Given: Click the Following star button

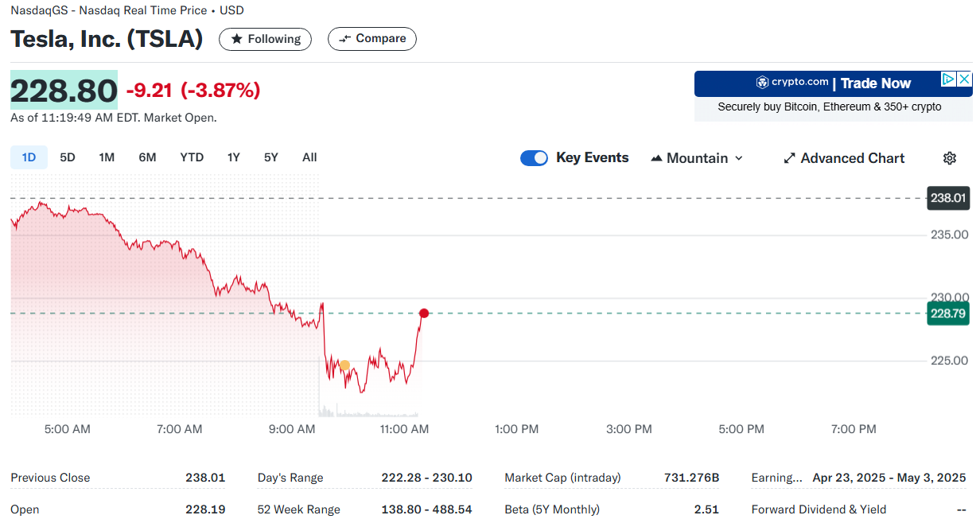Looking at the screenshot, I should 265,39.
